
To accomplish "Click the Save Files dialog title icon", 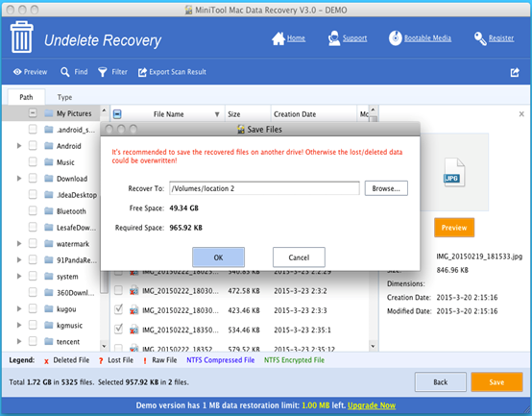I will pyautogui.click(x=241, y=130).
